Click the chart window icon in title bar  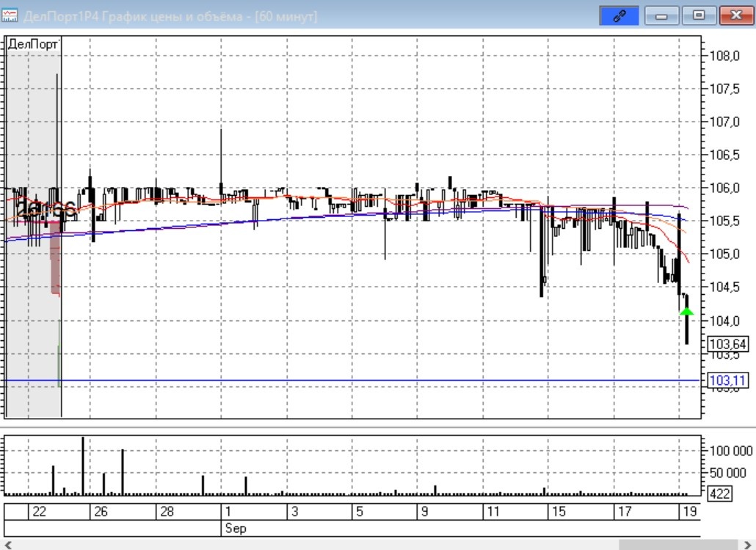pos(9,16)
